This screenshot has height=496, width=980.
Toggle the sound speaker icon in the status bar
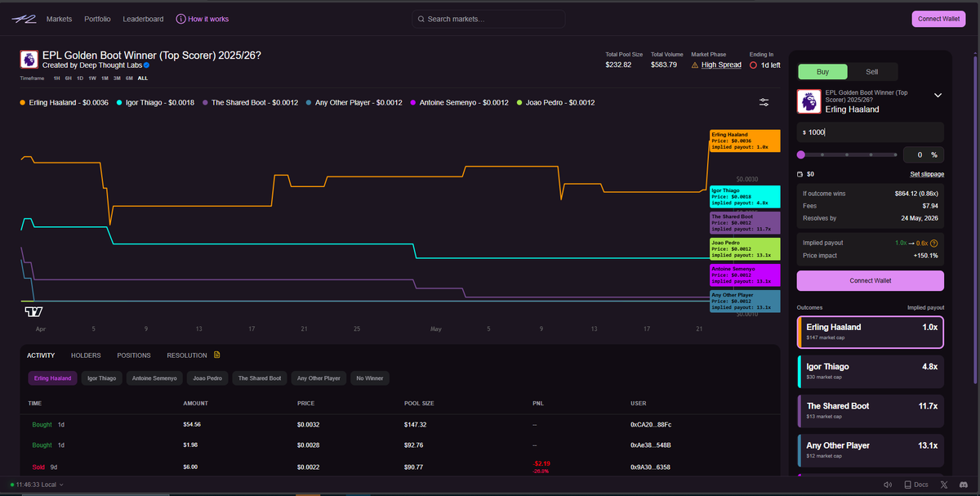888,485
